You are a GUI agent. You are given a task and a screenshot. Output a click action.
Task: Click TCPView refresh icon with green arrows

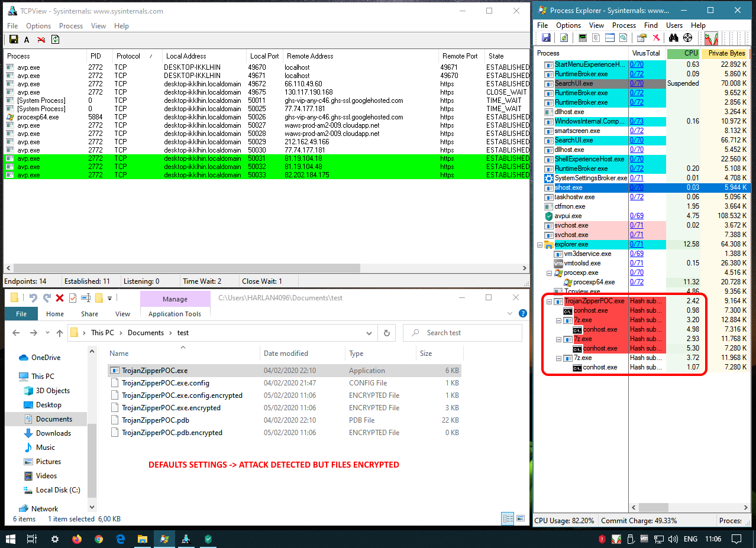[55, 40]
